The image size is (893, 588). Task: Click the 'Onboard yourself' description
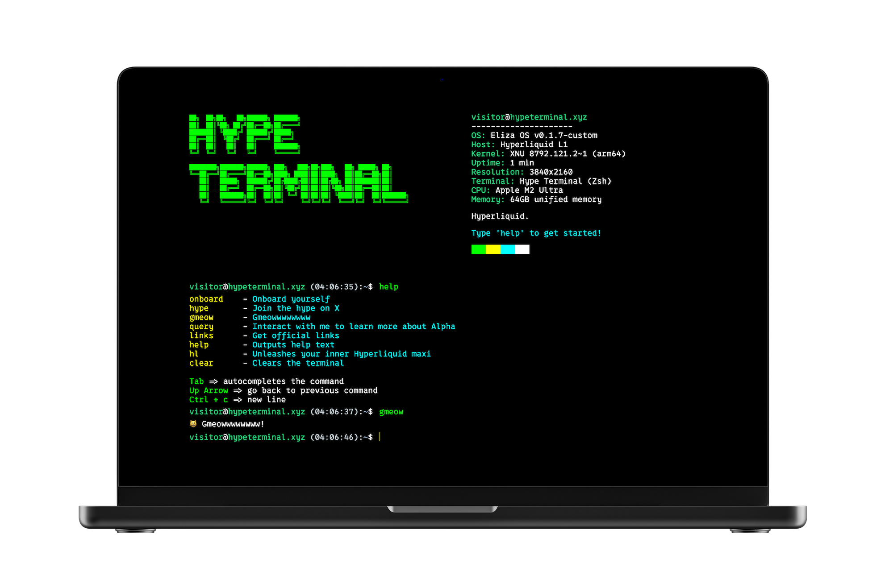(x=291, y=299)
